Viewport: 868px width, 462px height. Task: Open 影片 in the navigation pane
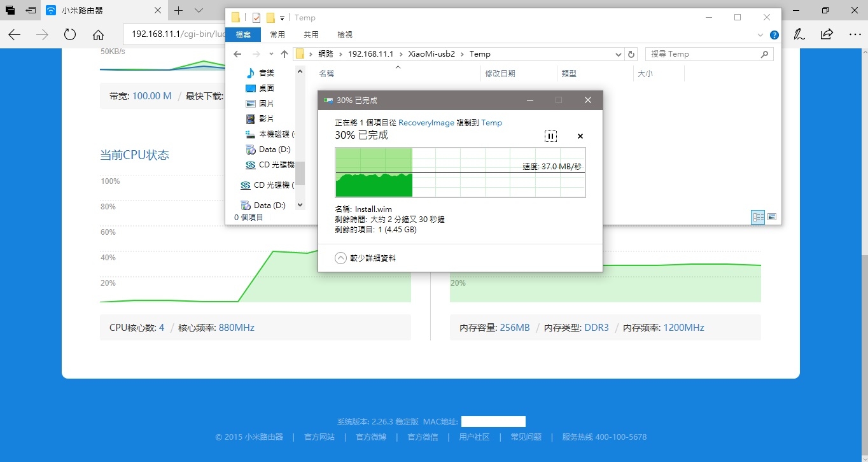pos(260,119)
